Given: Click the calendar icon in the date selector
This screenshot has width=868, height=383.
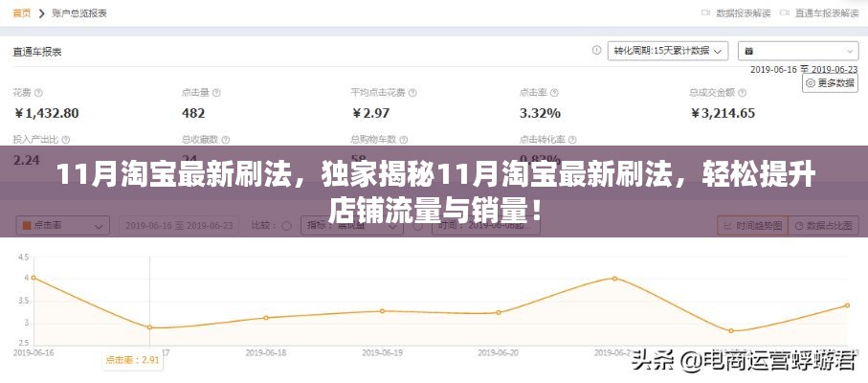Looking at the screenshot, I should tap(748, 51).
